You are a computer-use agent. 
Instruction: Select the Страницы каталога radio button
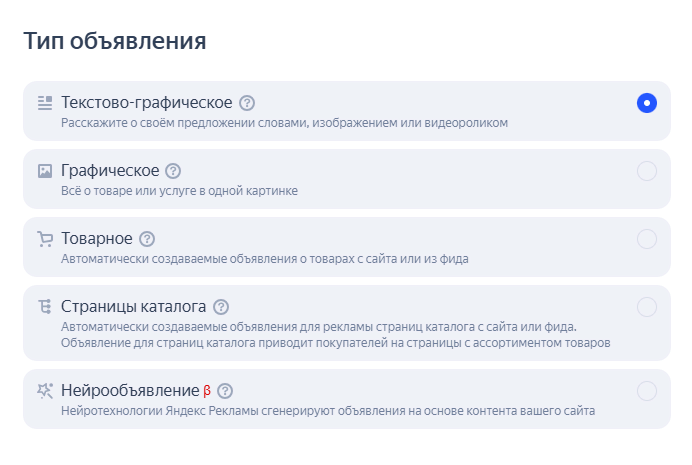pos(647,307)
